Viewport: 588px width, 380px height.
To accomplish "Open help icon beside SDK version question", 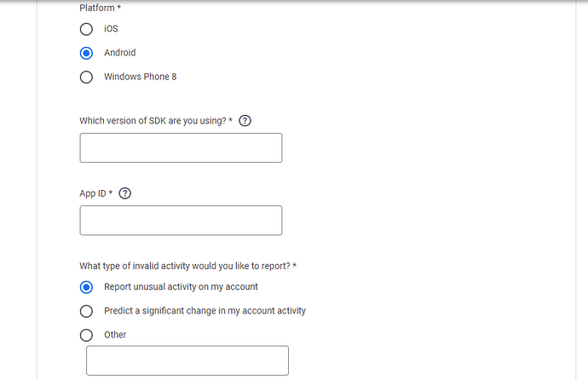I will [245, 121].
